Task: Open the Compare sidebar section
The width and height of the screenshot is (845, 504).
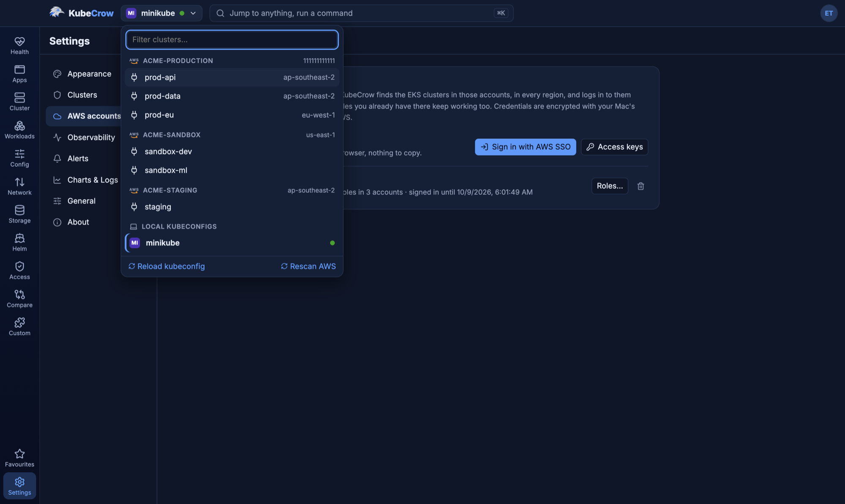Action: click(x=19, y=299)
